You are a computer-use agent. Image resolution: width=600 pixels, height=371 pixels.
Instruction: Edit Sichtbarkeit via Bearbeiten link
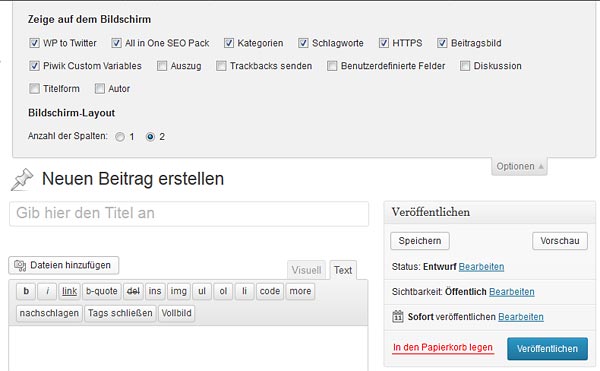coord(512,292)
